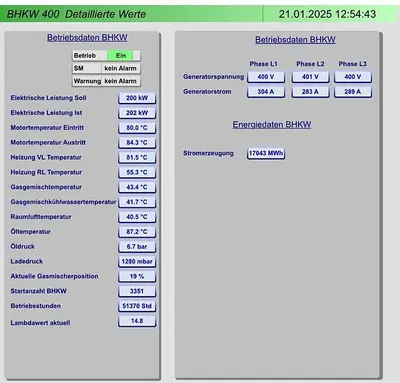The width and height of the screenshot is (400, 383).
Task: Select the Heizung VL Temperatur 81.5 °C value
Action: 137,157
